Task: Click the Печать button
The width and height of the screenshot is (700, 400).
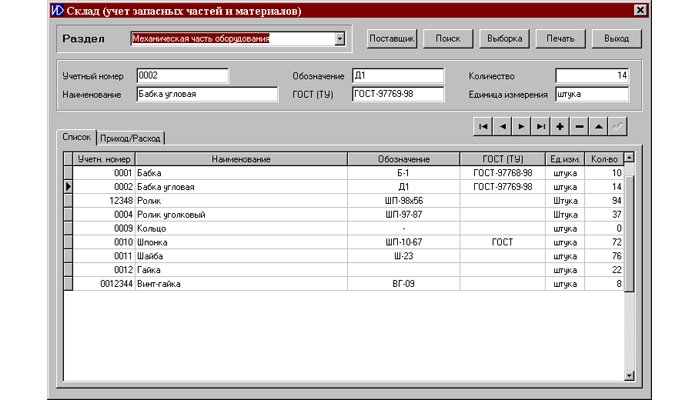Action: pos(561,39)
